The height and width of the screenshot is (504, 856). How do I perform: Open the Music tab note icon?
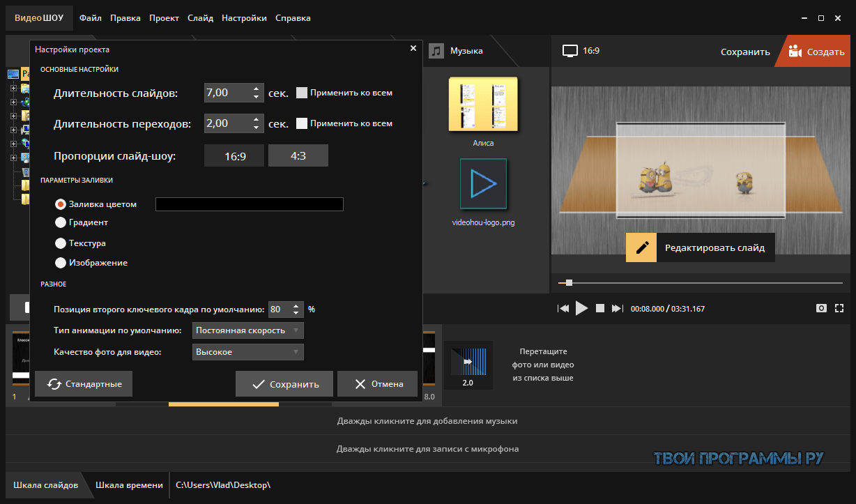(x=436, y=51)
